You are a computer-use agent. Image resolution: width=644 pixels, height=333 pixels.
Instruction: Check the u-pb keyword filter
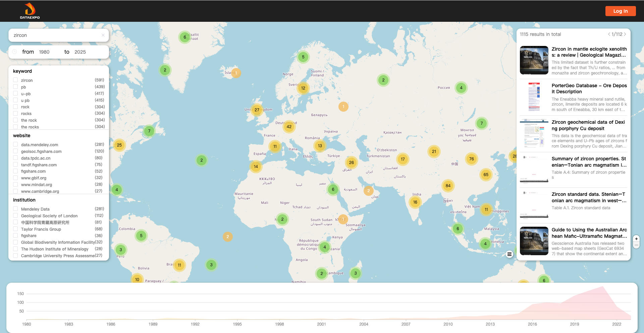pyautogui.click(x=15, y=94)
